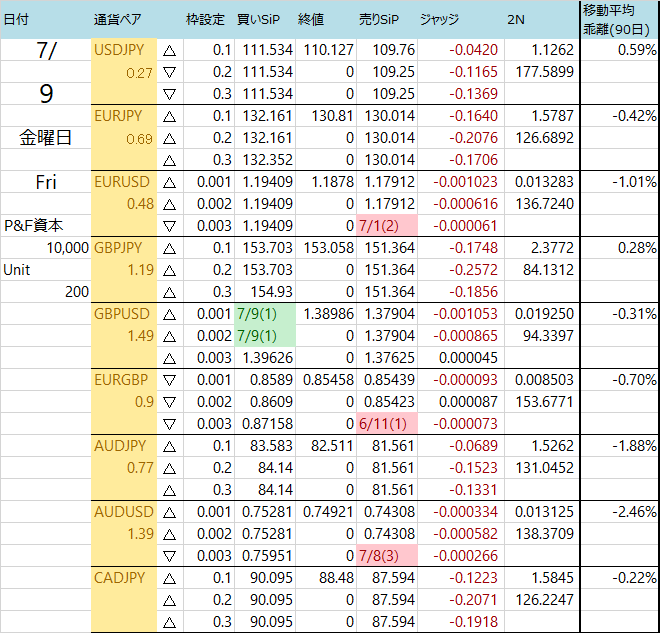Click the up triangle in the 154.93 row
The width and height of the screenshot is (660, 633).
[x=169, y=293]
